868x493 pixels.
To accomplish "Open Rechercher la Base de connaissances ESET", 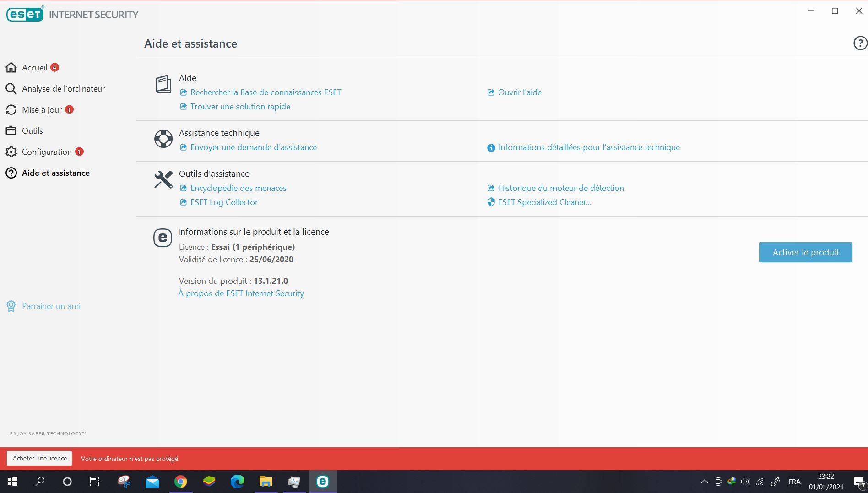I will [x=266, y=92].
